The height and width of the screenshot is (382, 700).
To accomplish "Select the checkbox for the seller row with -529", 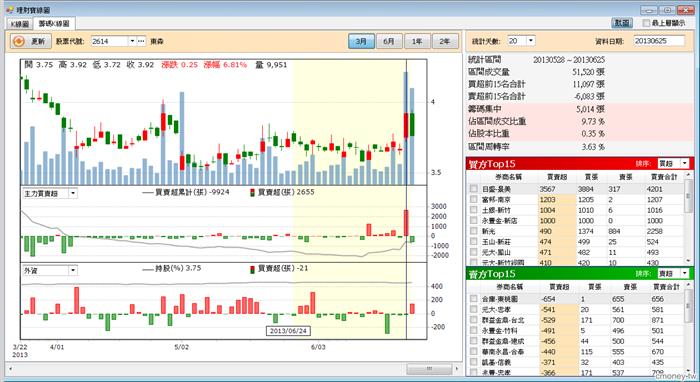I will click(x=474, y=320).
